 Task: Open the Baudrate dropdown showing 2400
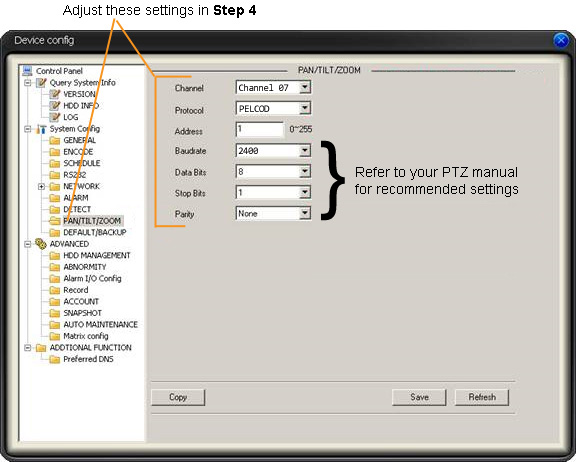(x=304, y=151)
